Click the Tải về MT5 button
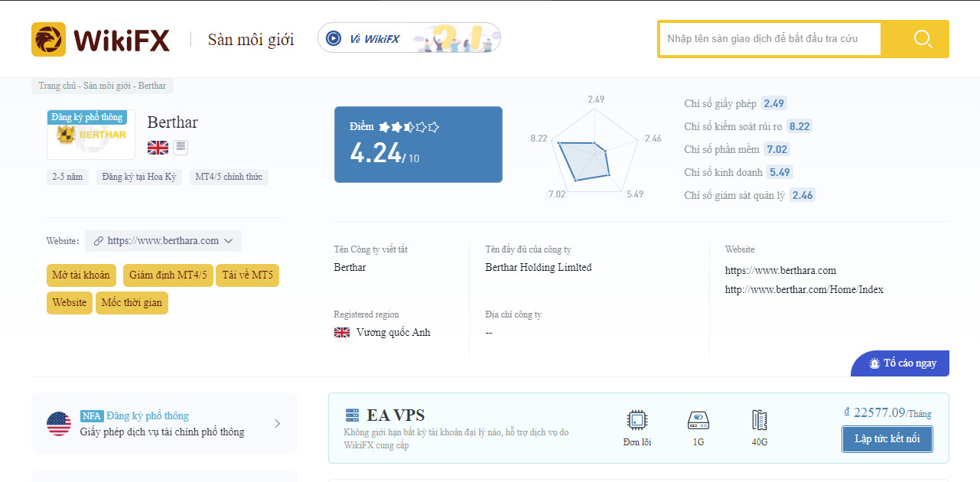The height and width of the screenshot is (482, 980). (247, 275)
